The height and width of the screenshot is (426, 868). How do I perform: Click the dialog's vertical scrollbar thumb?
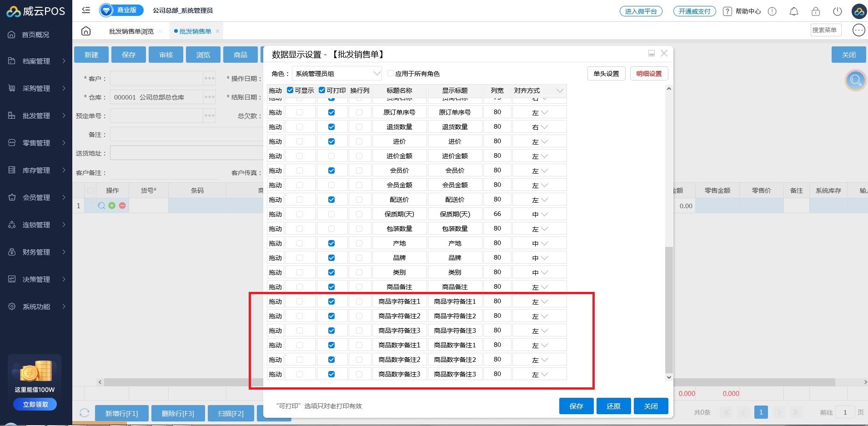(x=668, y=309)
